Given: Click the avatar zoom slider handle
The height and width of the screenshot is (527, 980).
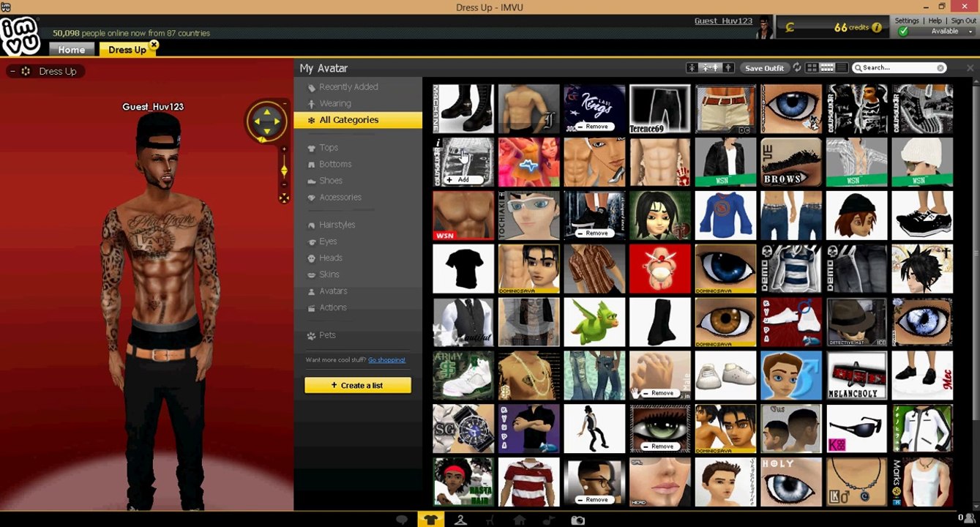Looking at the screenshot, I should [x=284, y=171].
